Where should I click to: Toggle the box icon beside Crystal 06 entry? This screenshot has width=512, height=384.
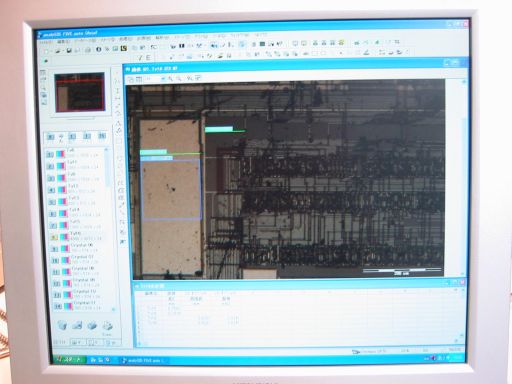click(55, 249)
